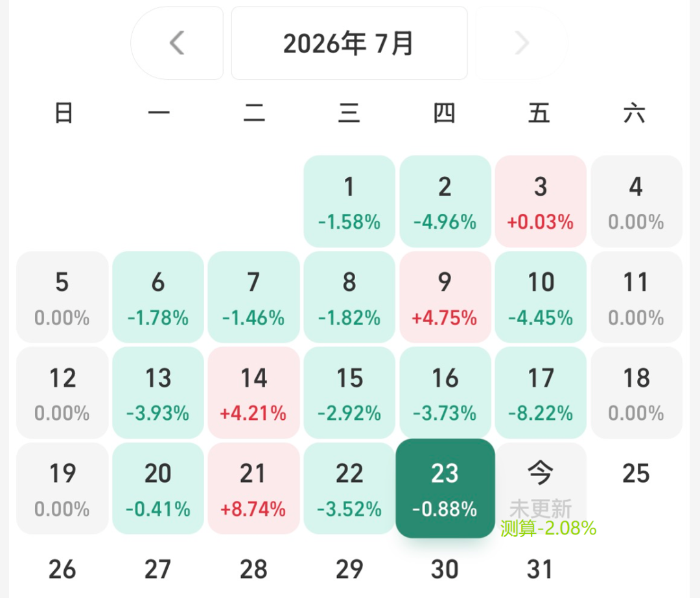The height and width of the screenshot is (598, 700).
Task: Select date 25 in the calendar
Action: 636,474
